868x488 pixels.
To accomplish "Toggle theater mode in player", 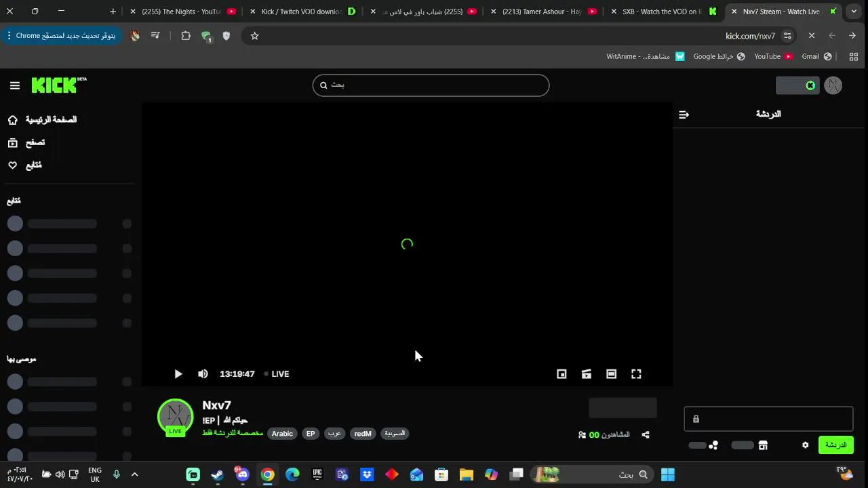I will (611, 374).
